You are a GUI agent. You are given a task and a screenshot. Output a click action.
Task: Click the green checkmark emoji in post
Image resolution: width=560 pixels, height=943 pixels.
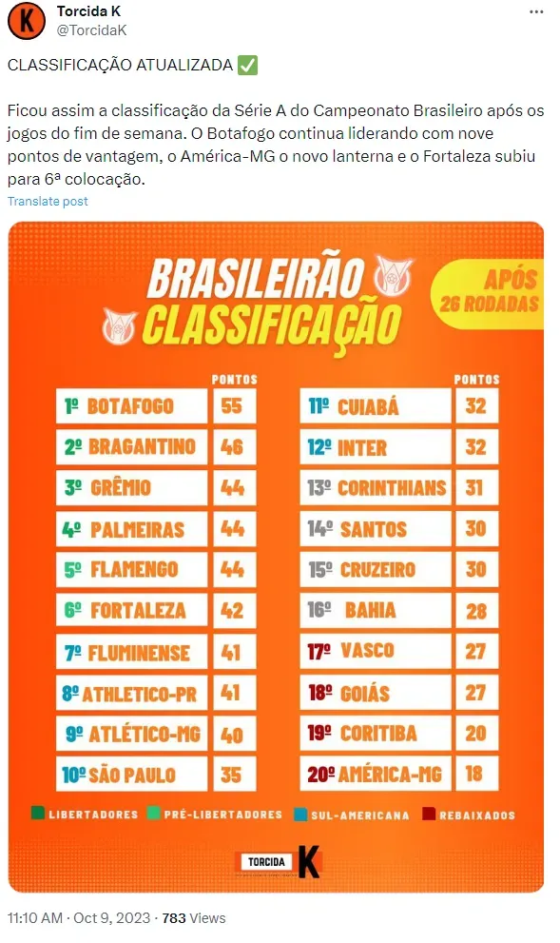(247, 65)
